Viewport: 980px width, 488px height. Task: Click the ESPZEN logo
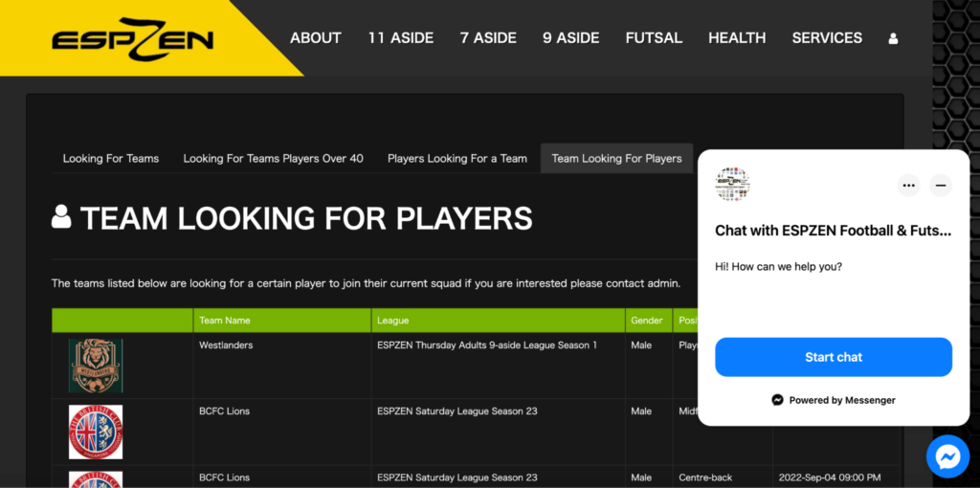tap(132, 38)
